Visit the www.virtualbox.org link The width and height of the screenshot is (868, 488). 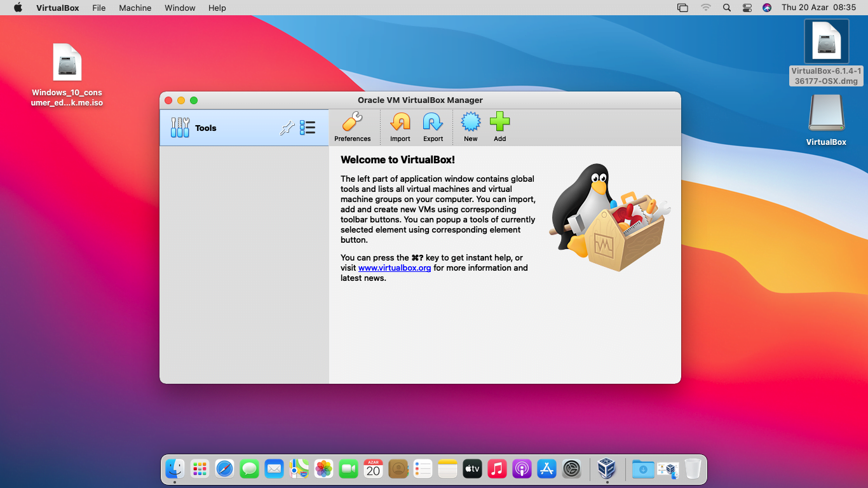pos(395,268)
